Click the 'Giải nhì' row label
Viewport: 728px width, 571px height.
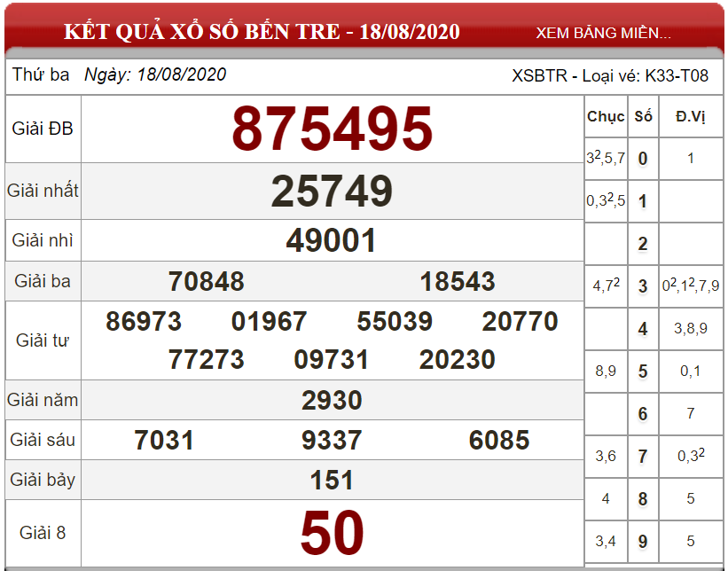pos(43,240)
